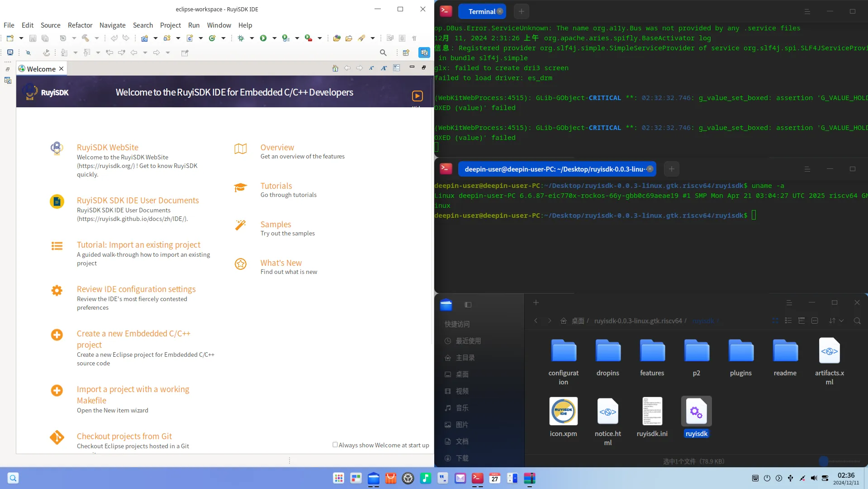Screen dimensions: 868x489
Task: Run the application with the green play icon
Action: (x=263, y=38)
